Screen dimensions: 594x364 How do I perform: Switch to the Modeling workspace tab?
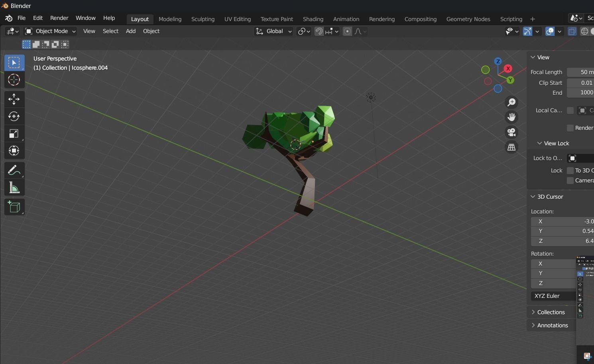coord(170,19)
